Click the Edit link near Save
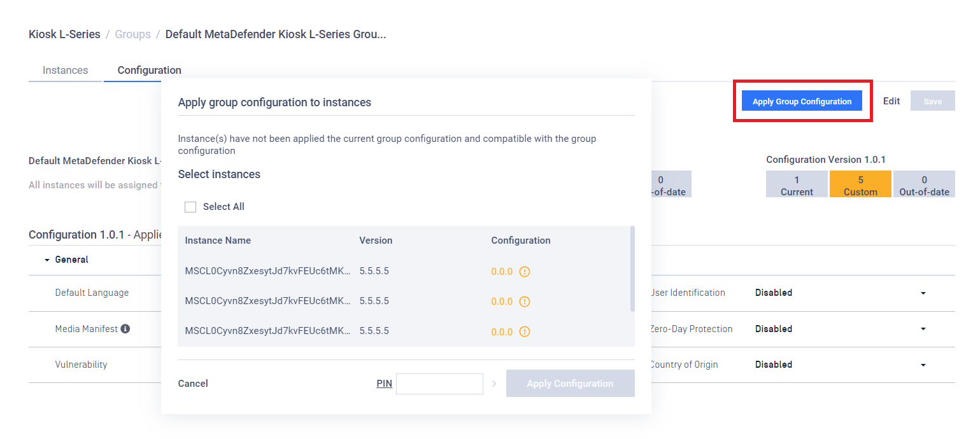Screen dimensions: 980x439 point(891,101)
